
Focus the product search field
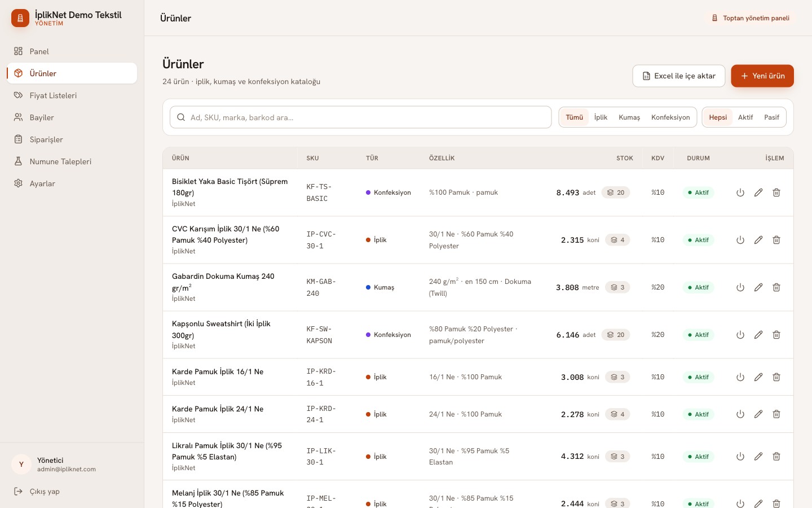click(x=361, y=117)
